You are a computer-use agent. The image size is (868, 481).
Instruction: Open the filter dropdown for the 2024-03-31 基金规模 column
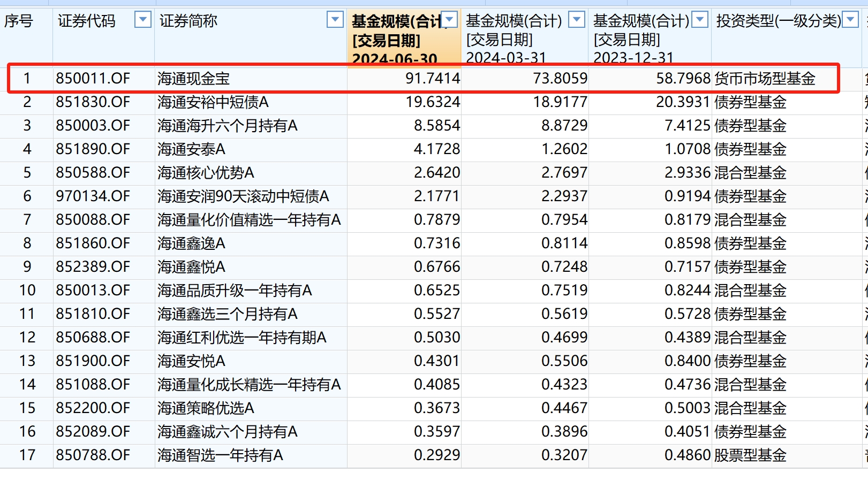(x=577, y=20)
